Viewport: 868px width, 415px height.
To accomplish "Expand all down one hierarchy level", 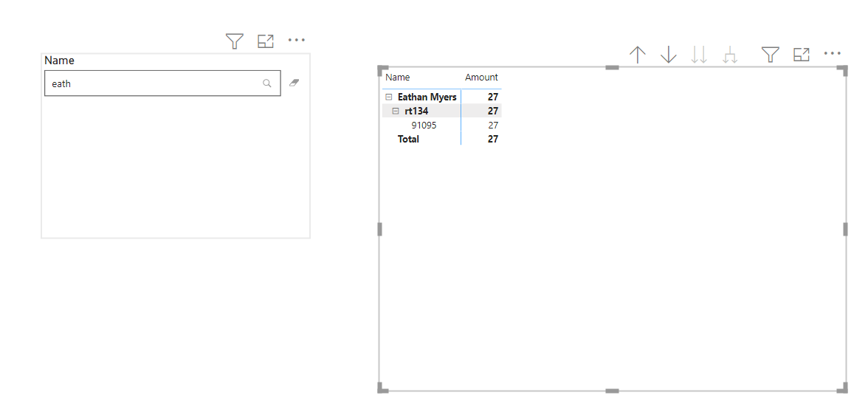I will 731,55.
